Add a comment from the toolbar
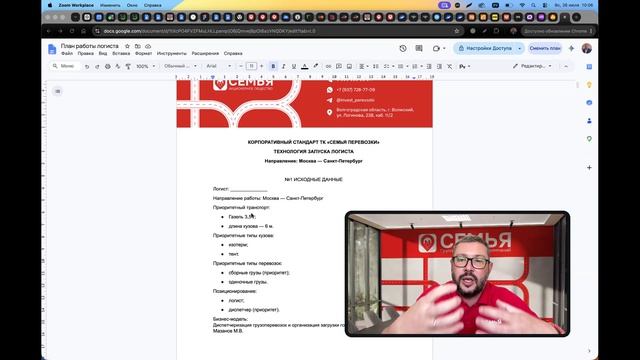This screenshot has height=360, width=640. tap(339, 66)
